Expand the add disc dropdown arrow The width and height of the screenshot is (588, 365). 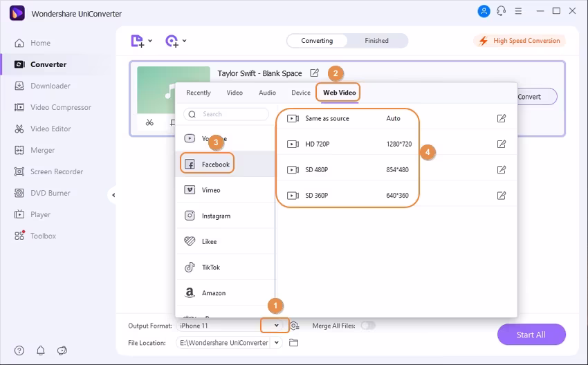pos(184,41)
